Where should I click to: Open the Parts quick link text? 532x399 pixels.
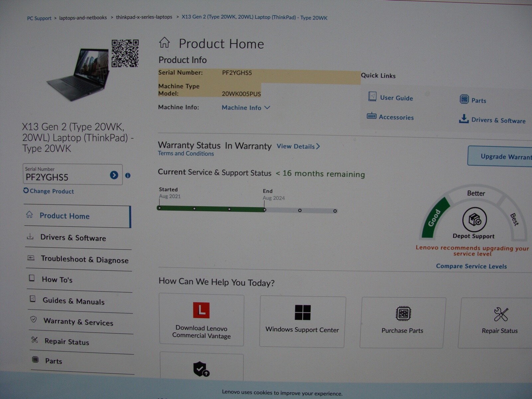[479, 100]
